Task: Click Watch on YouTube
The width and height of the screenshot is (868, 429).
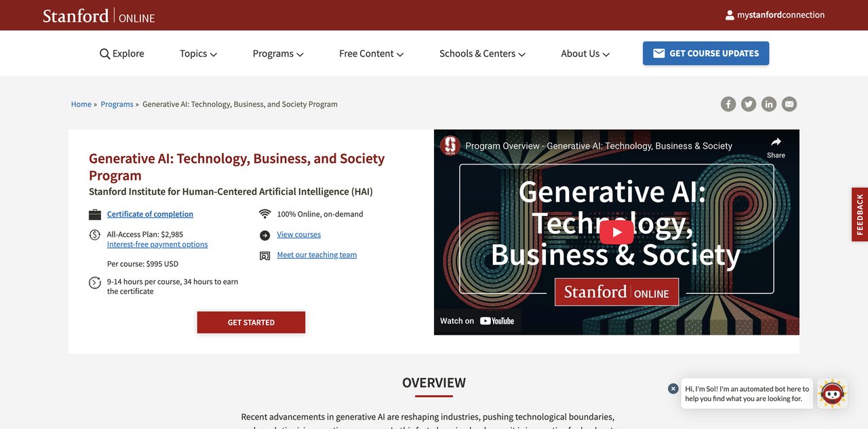Action: click(477, 321)
